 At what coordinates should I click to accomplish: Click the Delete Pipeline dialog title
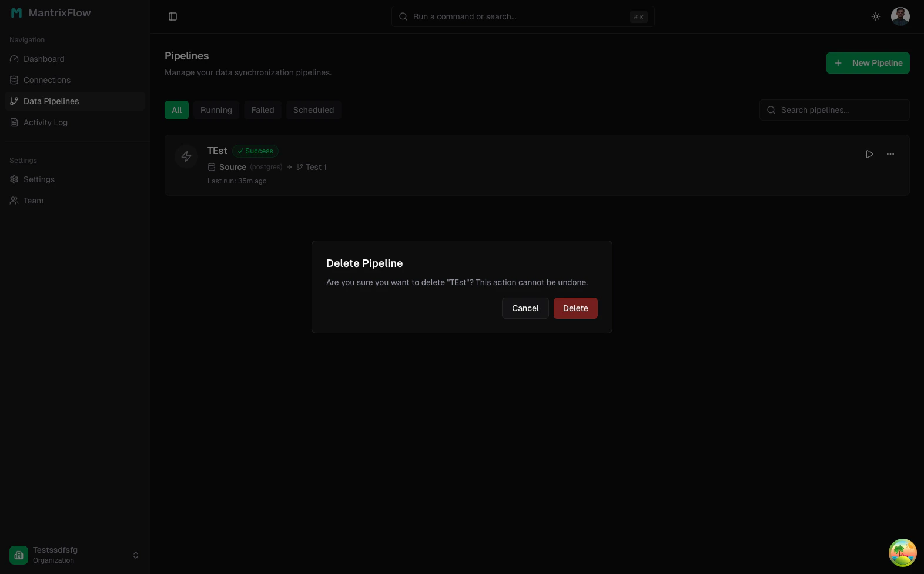click(x=364, y=263)
